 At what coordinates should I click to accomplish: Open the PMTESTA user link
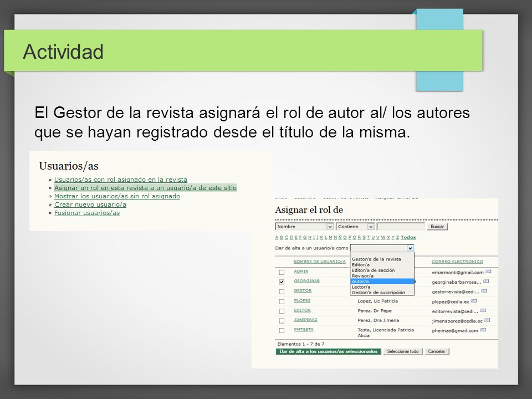304,329
